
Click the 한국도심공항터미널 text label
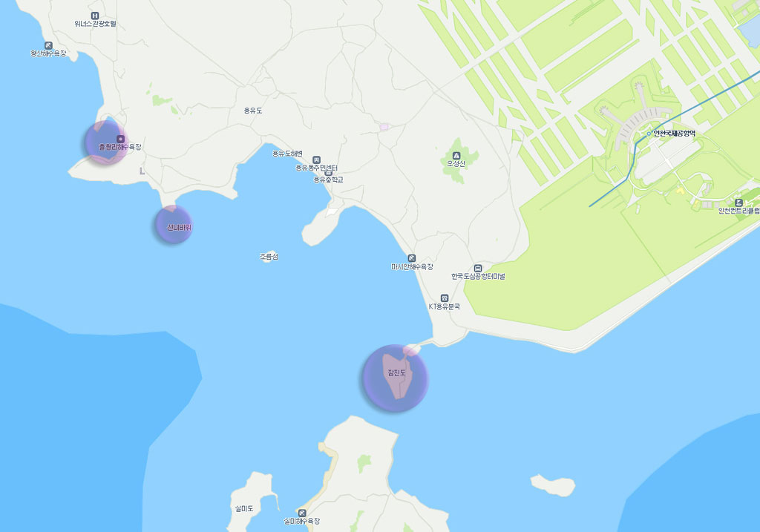pyautogui.click(x=478, y=276)
